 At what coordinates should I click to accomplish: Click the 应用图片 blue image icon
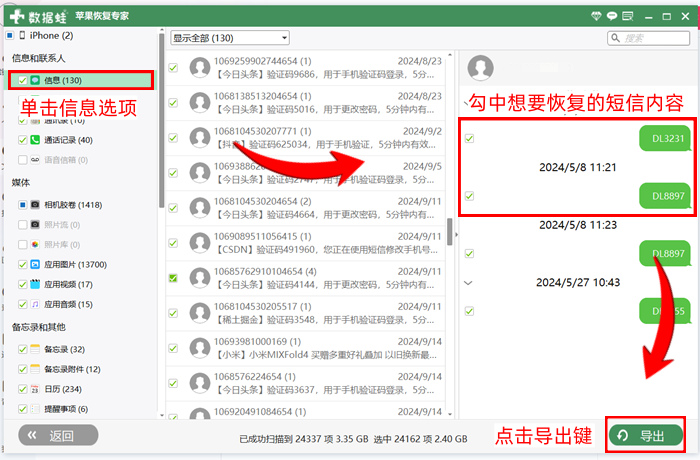pyautogui.click(x=35, y=264)
